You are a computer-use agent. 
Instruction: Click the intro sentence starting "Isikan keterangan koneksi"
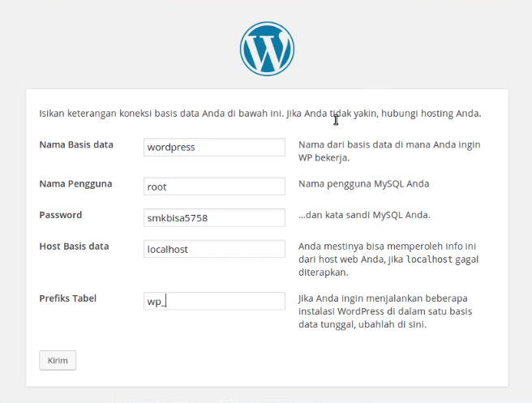(x=260, y=114)
